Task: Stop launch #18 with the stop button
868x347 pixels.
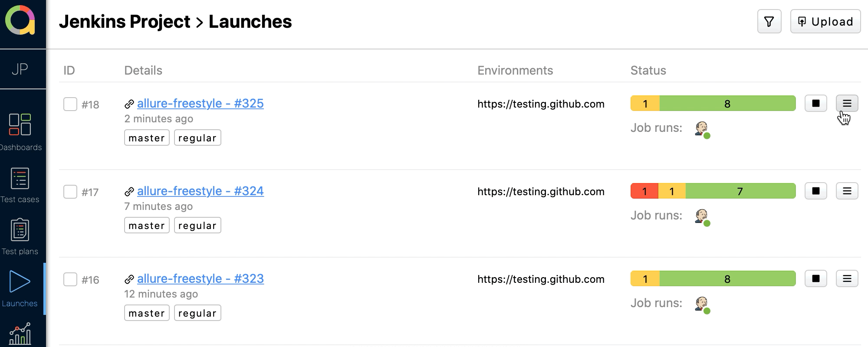Action: (815, 104)
